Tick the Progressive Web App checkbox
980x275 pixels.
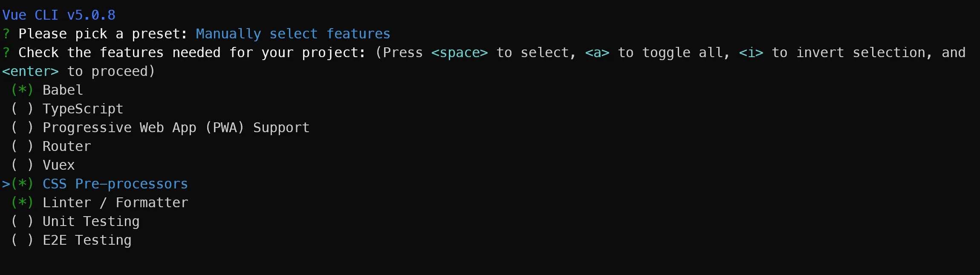coord(22,127)
